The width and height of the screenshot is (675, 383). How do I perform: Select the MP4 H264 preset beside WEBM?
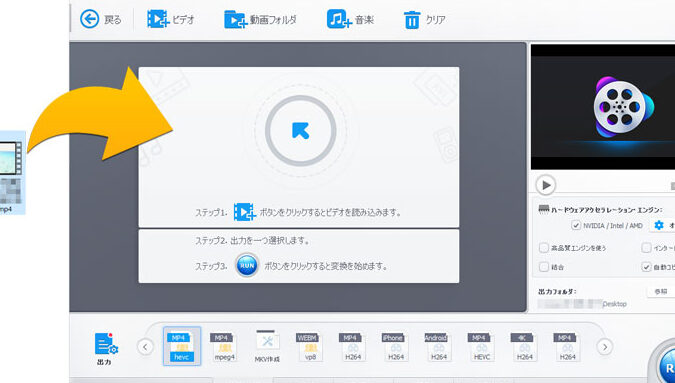pos(353,346)
